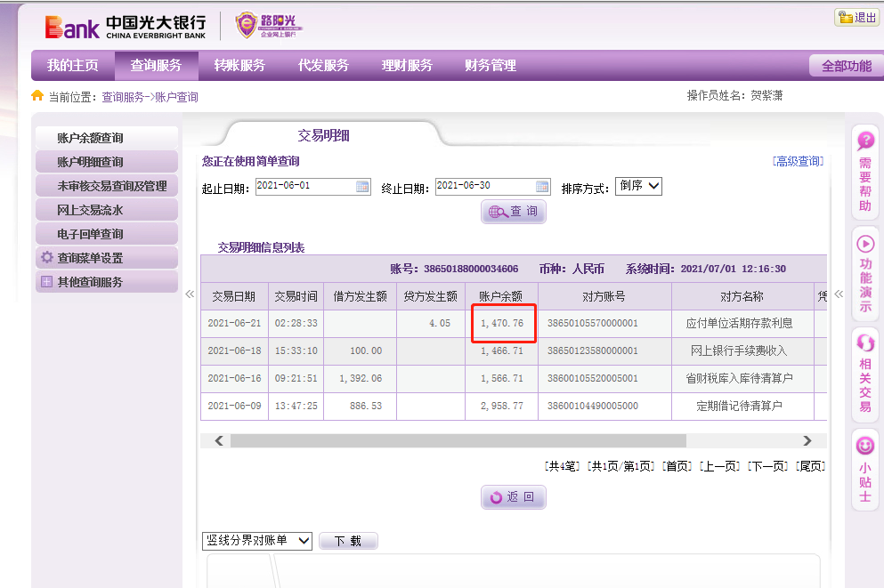Collapse left sidebar with the « arrow
This screenshot has height=588, width=884.
190,294
